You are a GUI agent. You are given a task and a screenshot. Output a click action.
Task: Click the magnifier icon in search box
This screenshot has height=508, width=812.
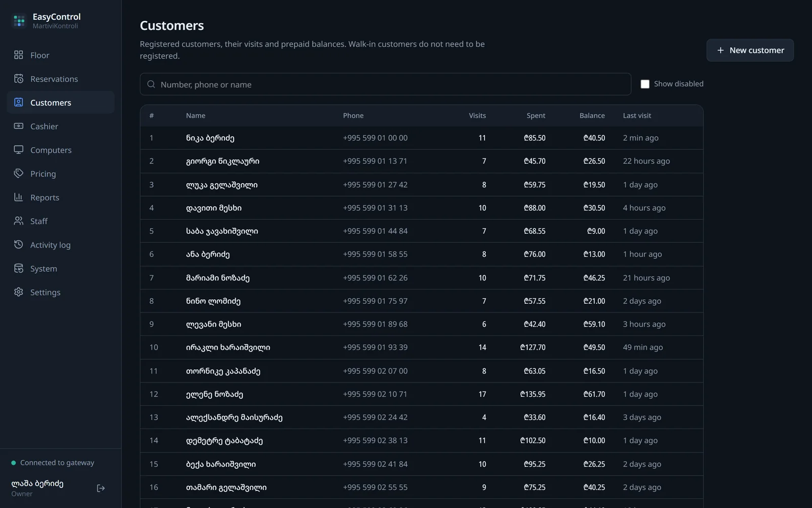[x=151, y=84]
